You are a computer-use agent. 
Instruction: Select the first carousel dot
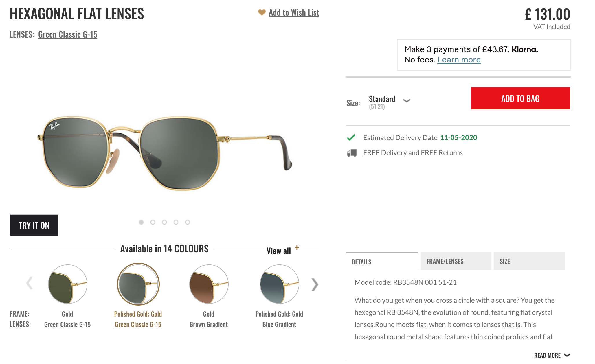141,222
